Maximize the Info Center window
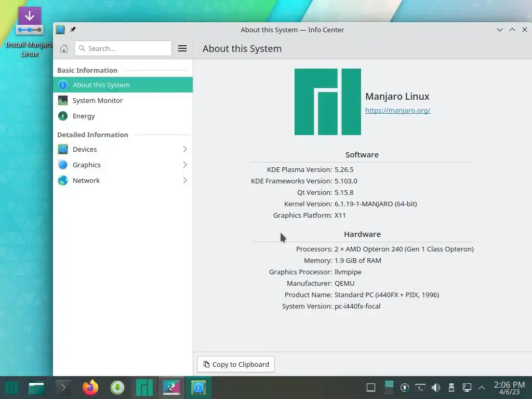Image resolution: width=532 pixels, height=399 pixels. (512, 30)
